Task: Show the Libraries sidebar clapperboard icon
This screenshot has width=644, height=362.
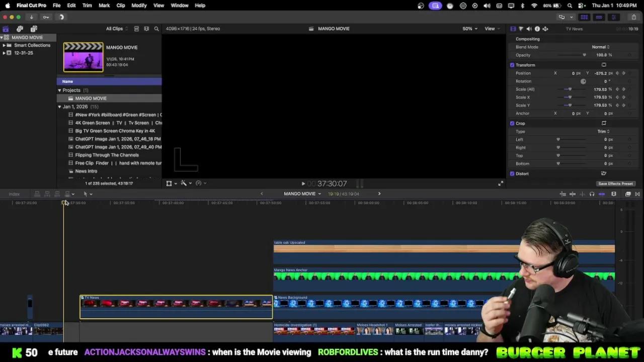Action: pyautogui.click(x=6, y=29)
